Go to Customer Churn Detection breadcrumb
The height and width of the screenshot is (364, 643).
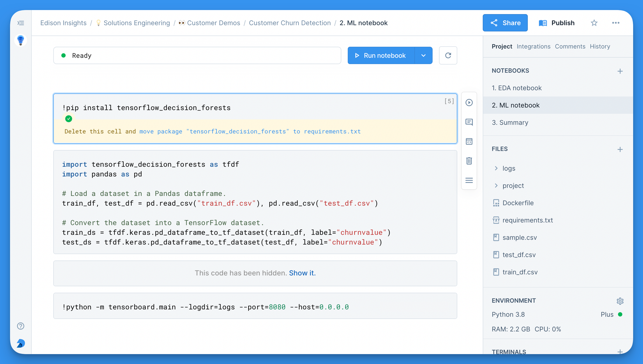(290, 23)
